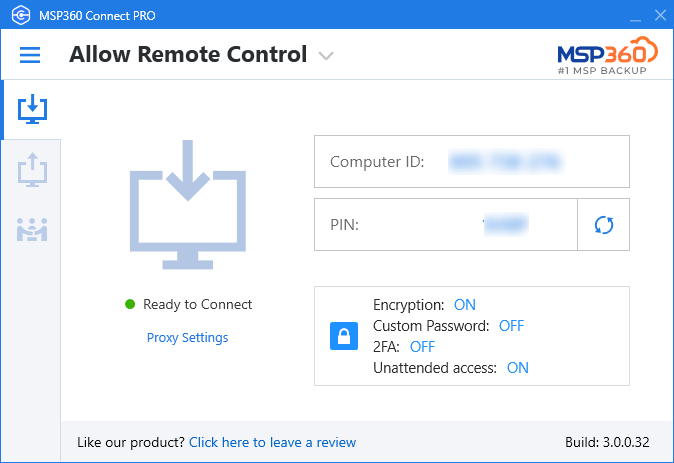
Task: Click the large monitor download illustration
Action: pos(188,205)
